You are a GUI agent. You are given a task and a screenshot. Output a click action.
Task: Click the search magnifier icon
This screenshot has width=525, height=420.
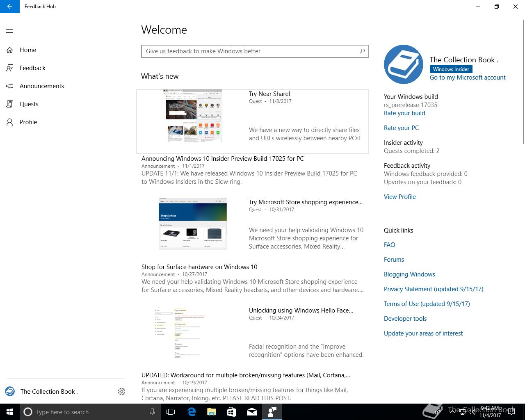tap(362, 51)
